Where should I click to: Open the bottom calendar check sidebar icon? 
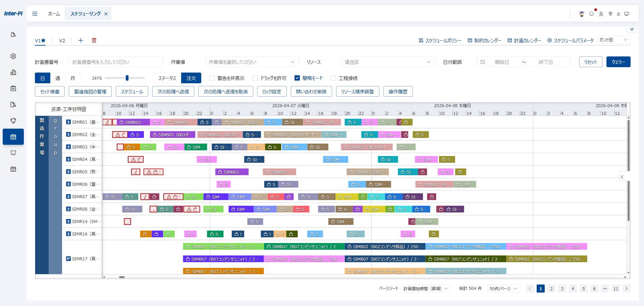(13, 169)
